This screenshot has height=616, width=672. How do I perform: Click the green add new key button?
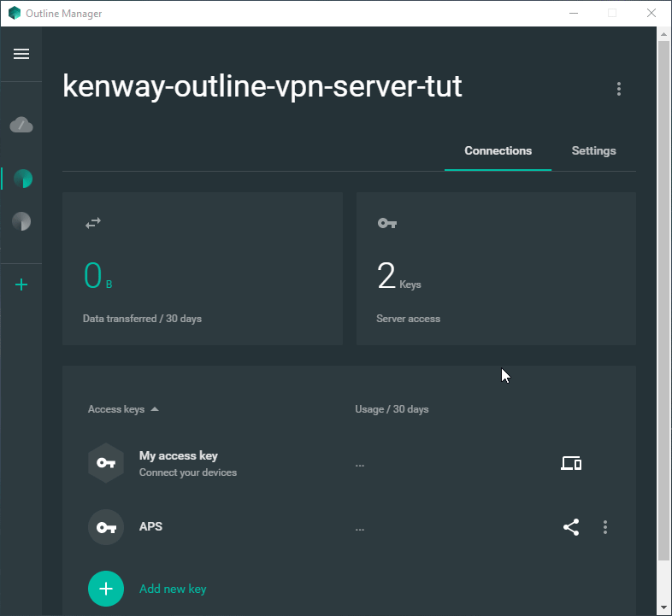[x=106, y=589]
